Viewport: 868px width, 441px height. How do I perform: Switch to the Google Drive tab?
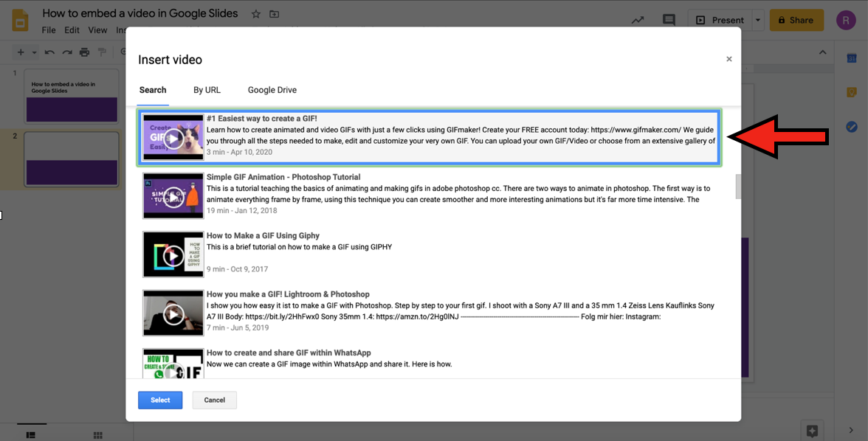tap(272, 90)
